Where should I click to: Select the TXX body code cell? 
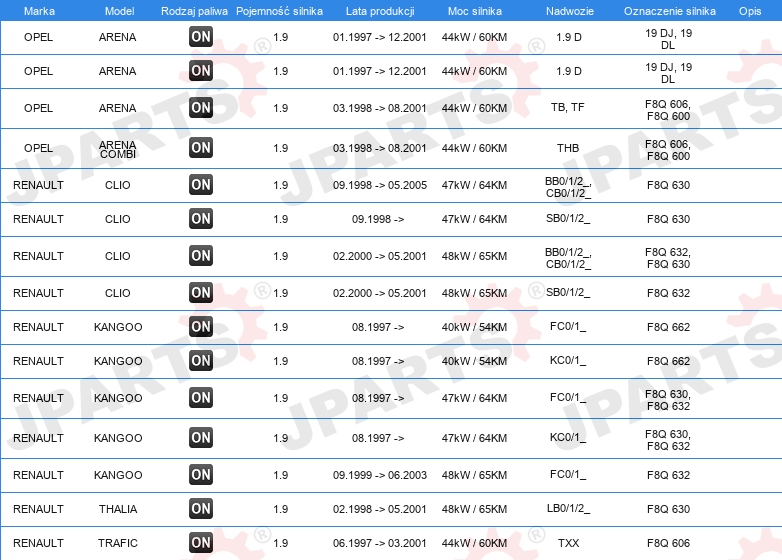(x=569, y=543)
